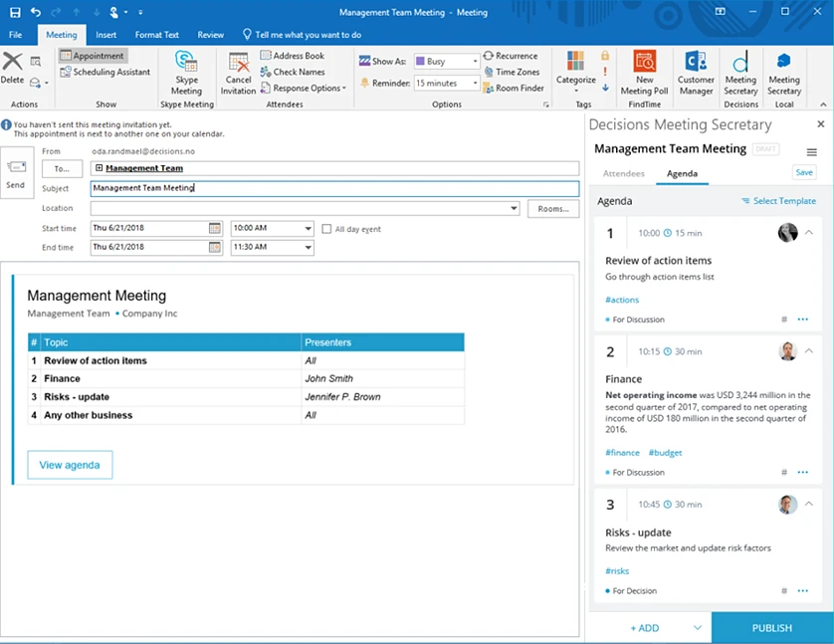Click presenter avatar on Finance item
The height and width of the screenshot is (644, 834).
[x=788, y=351]
